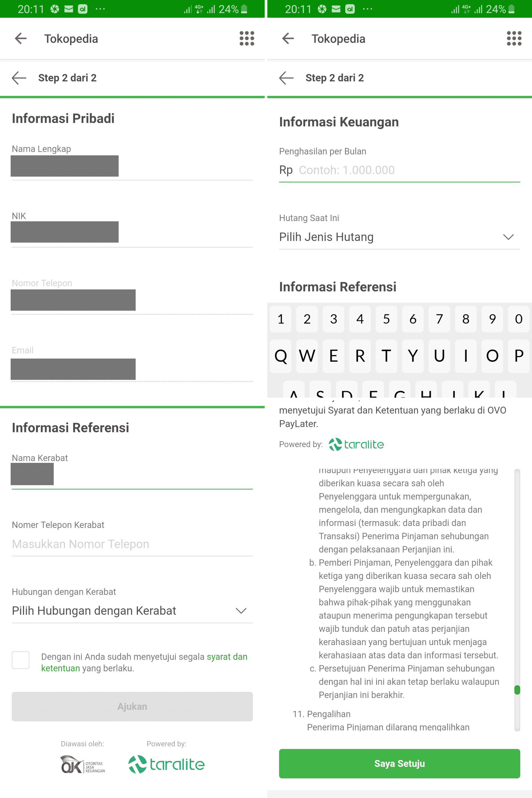Open the grid menu at top right

[x=246, y=38]
